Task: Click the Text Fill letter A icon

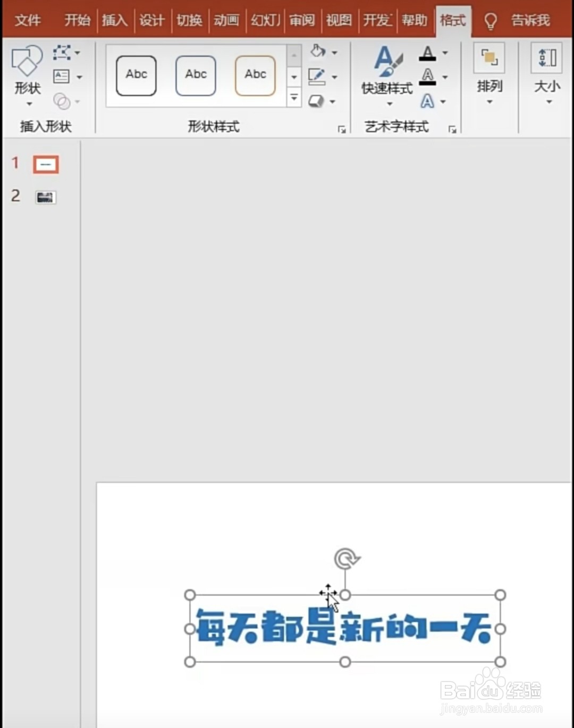Action: 428,52
